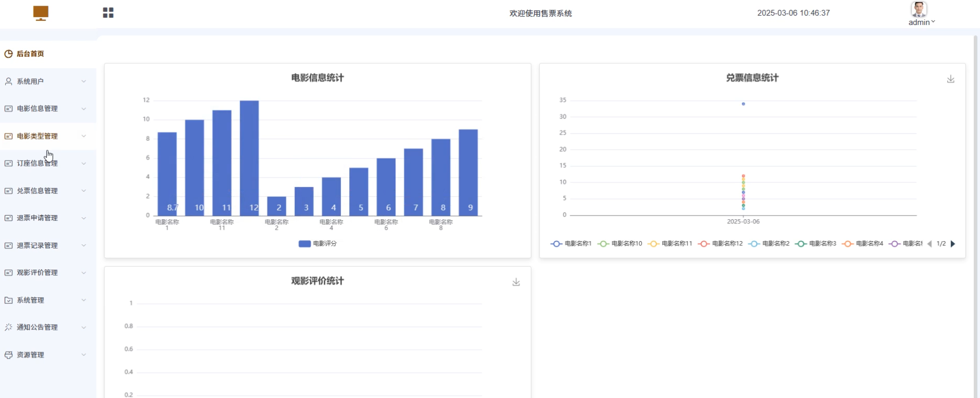980x398 pixels.
Task: Click the 2025-03-06 10:46:37 timestamp
Action: click(793, 13)
